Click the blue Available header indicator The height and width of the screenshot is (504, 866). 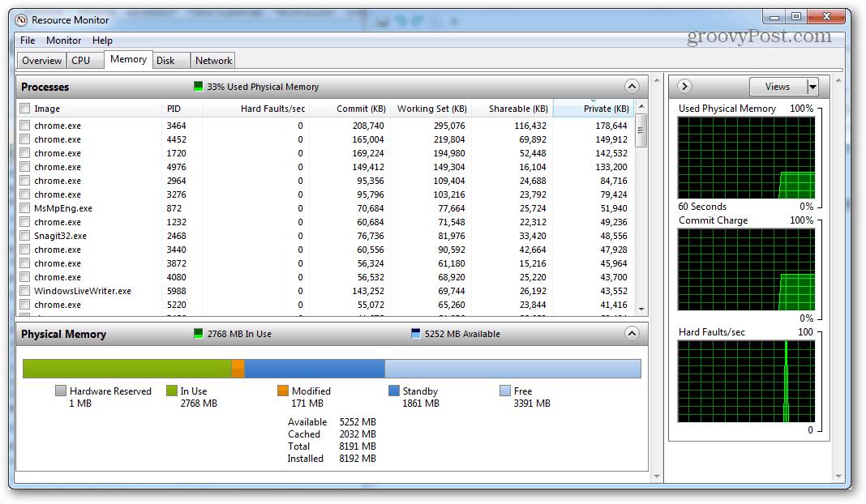[416, 333]
